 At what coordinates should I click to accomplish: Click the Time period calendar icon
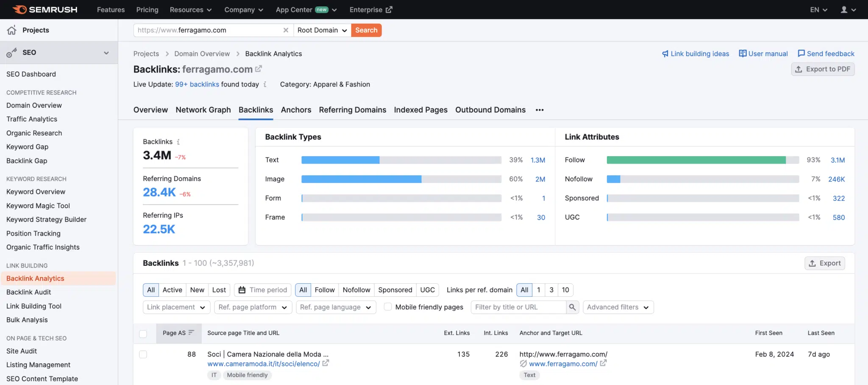tap(242, 290)
